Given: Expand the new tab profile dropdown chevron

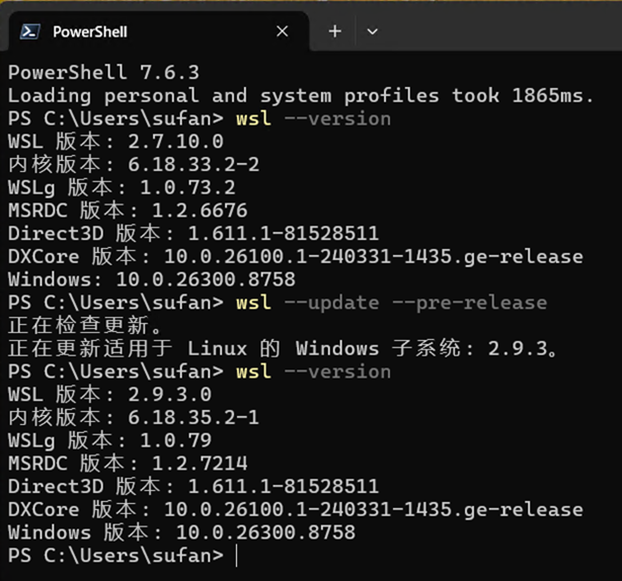Looking at the screenshot, I should (372, 31).
